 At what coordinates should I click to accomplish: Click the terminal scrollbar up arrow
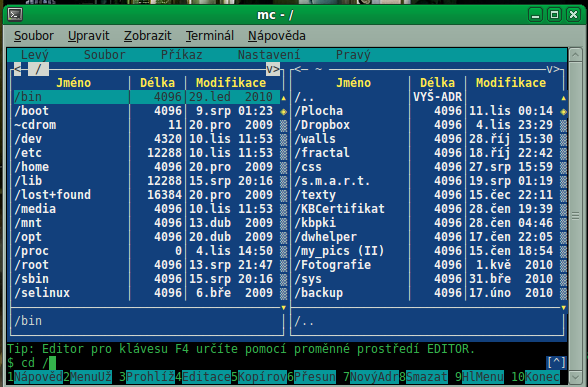tap(575, 55)
